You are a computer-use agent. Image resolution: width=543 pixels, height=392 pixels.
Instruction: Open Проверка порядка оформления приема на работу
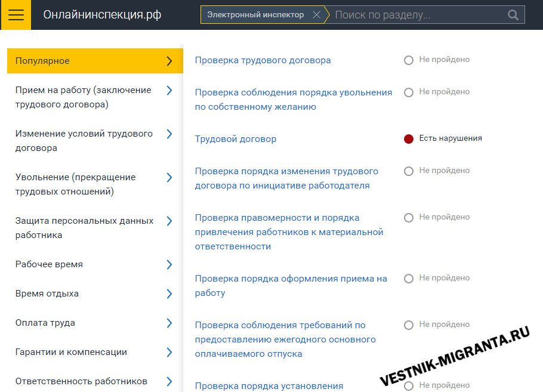[291, 286]
